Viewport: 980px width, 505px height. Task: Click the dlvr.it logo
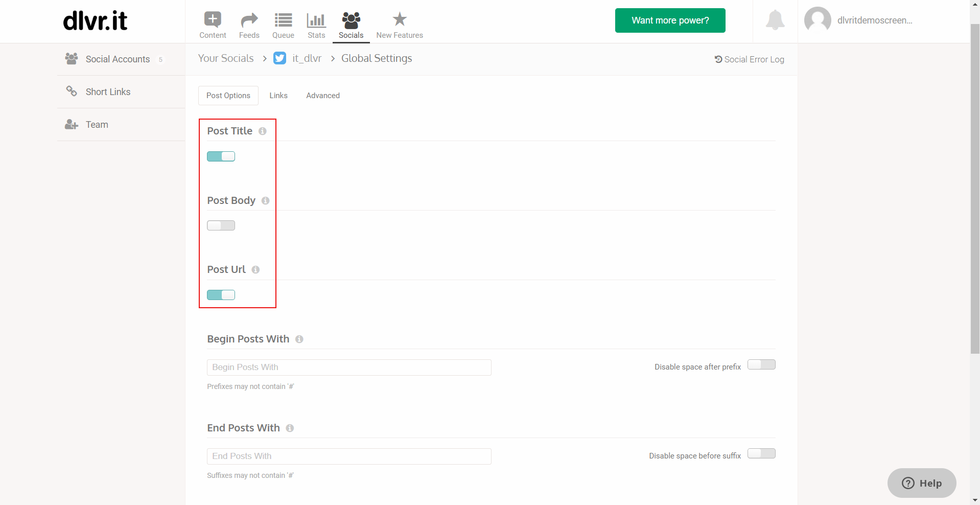[x=95, y=20]
